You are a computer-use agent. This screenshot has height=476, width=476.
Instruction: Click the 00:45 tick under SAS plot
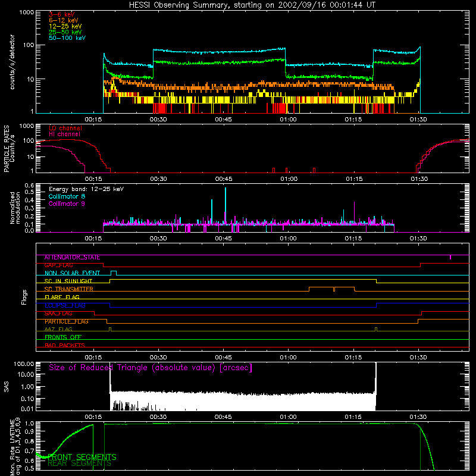click(x=223, y=417)
